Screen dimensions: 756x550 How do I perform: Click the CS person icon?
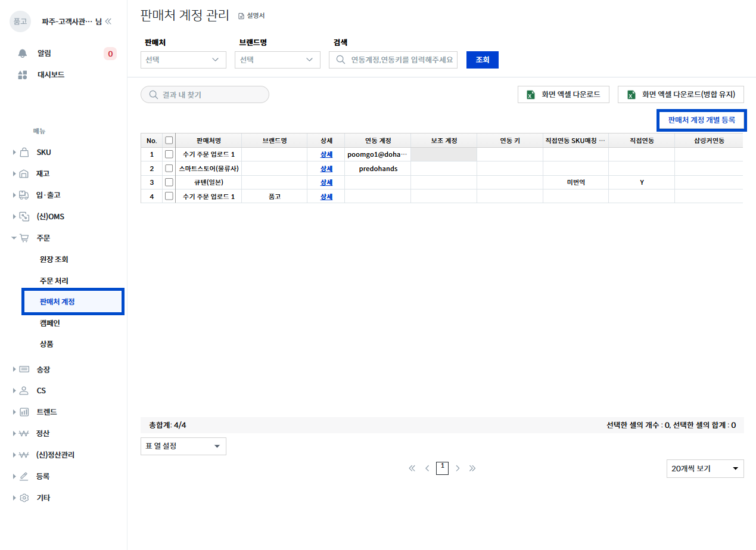pyautogui.click(x=24, y=391)
